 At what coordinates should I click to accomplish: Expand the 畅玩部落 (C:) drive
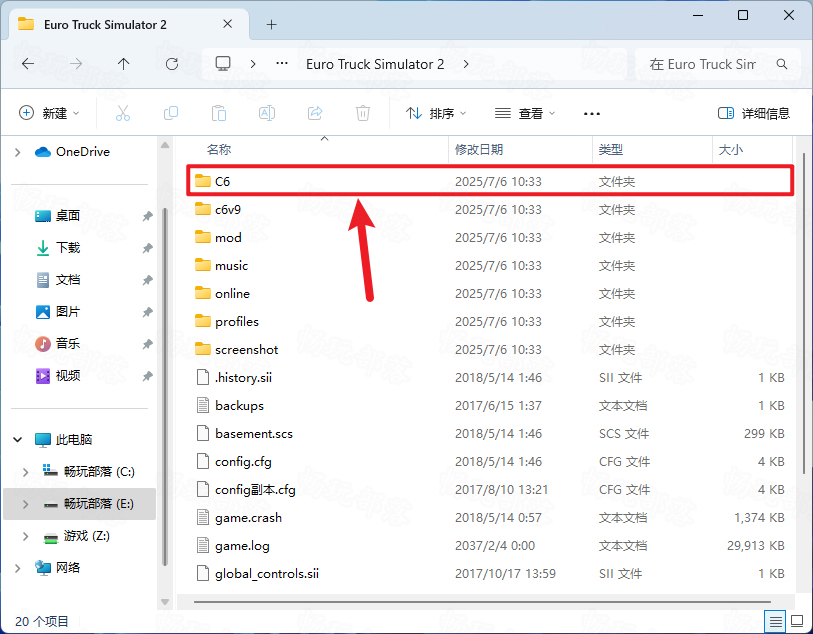point(25,472)
